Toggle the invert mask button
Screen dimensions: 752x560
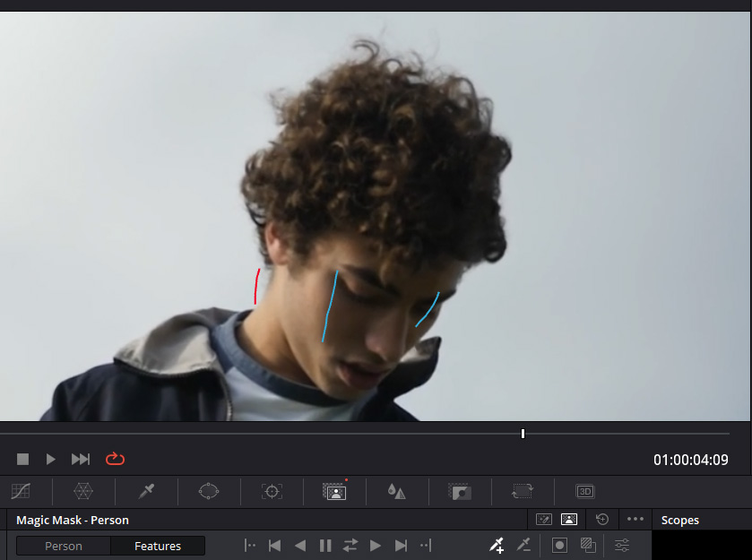coord(588,546)
